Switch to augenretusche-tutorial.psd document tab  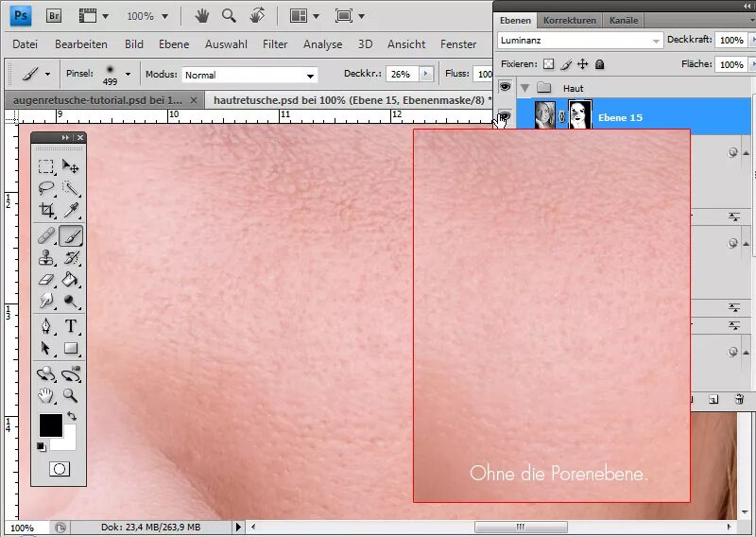point(97,100)
